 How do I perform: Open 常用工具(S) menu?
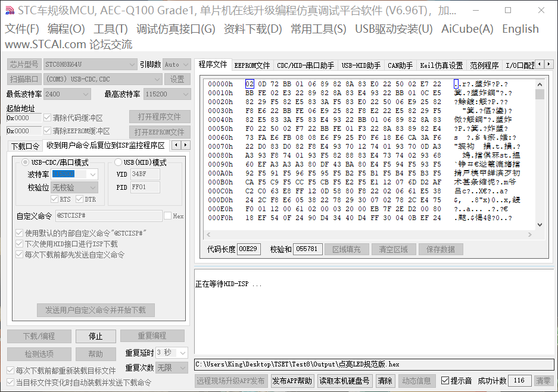[318, 29]
